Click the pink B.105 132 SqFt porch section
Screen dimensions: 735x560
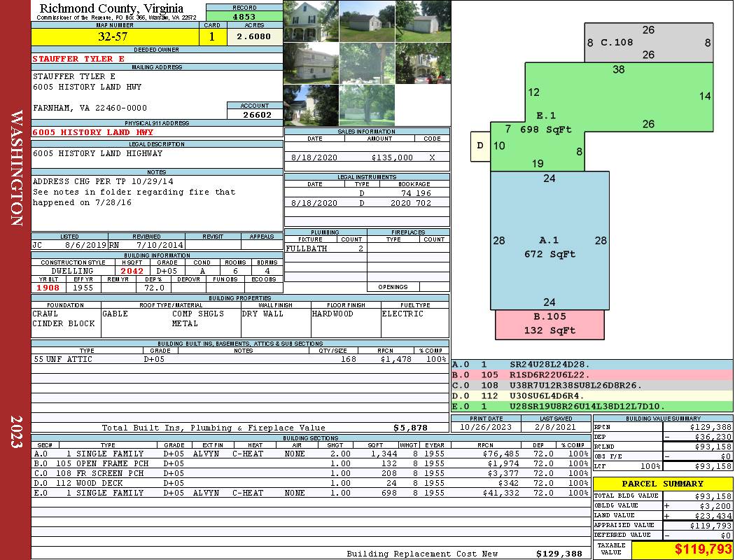[x=549, y=324]
